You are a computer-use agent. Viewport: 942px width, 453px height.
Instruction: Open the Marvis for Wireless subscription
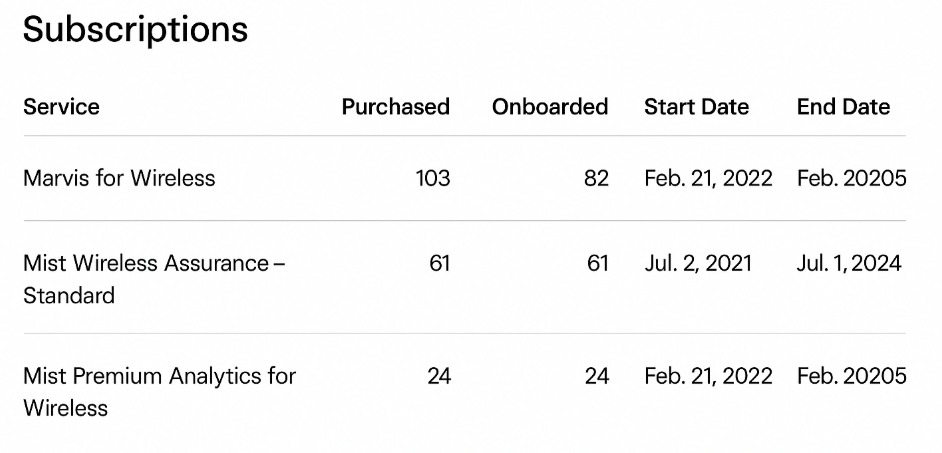tap(119, 179)
